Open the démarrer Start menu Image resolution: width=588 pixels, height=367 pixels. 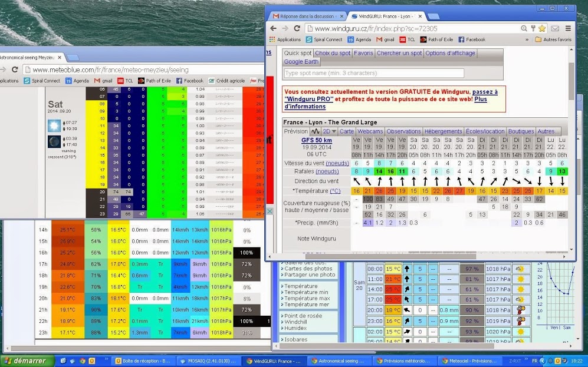[x=27, y=361]
